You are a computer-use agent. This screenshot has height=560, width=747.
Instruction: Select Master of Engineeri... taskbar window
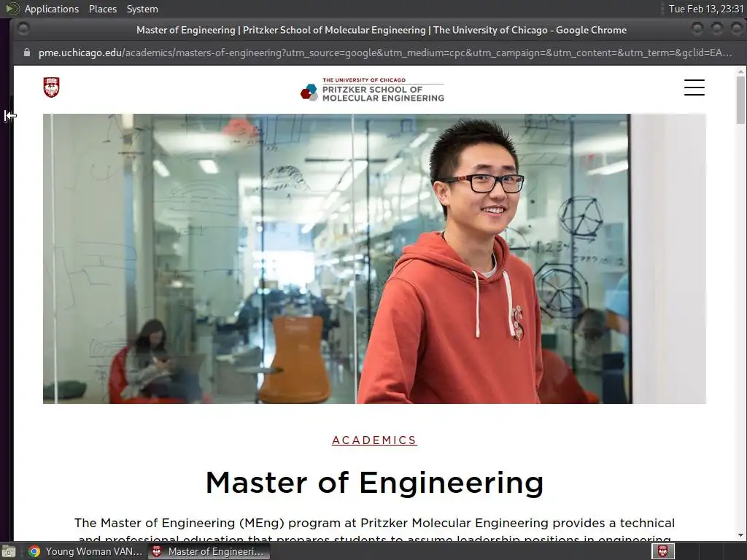click(209, 551)
